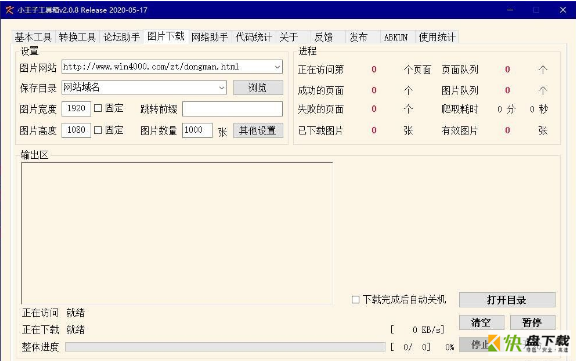The image size is (576, 361).
Task: Open the 发布 tab
Action: 359,37
